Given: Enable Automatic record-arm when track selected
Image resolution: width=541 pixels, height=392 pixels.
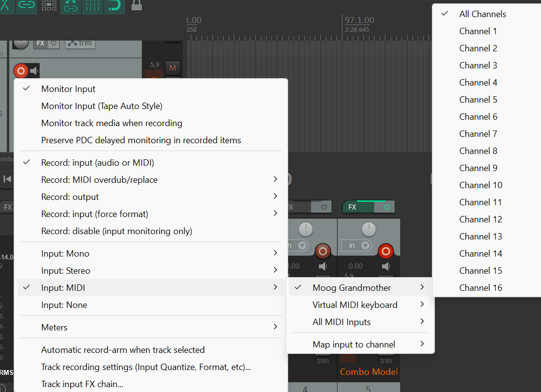Looking at the screenshot, I should click(151, 350).
